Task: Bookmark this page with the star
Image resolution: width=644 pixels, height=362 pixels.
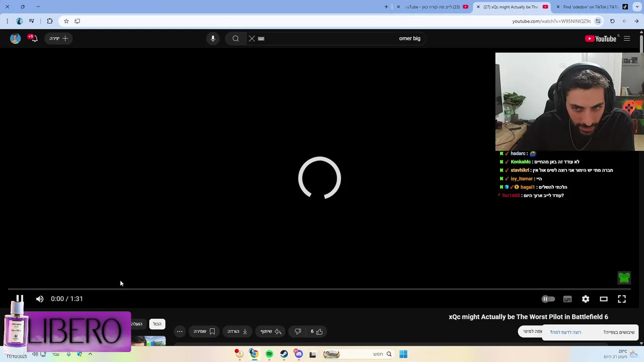Action: [x=66, y=21]
